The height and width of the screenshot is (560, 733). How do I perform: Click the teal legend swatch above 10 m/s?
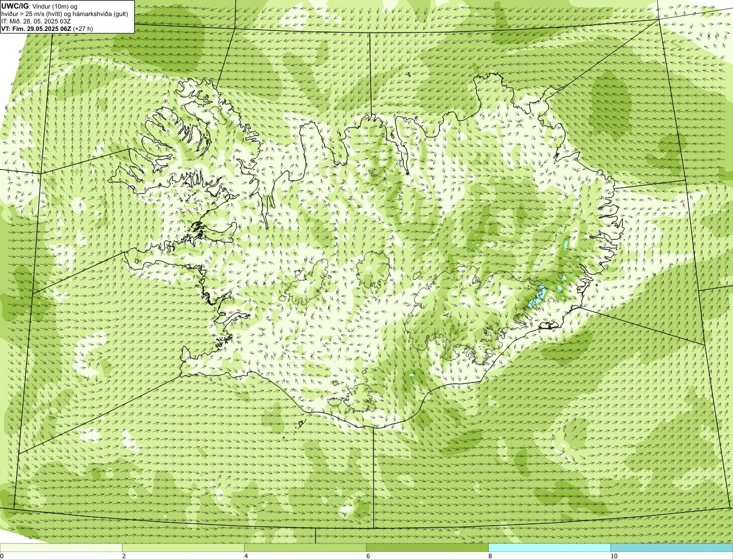[x=672, y=548]
